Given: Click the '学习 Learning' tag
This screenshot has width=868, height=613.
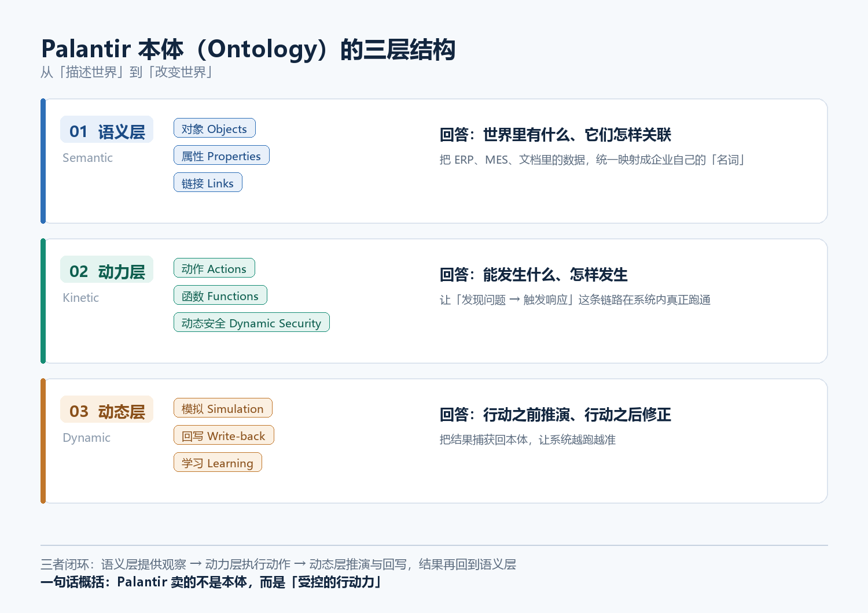Looking at the screenshot, I should (x=218, y=463).
